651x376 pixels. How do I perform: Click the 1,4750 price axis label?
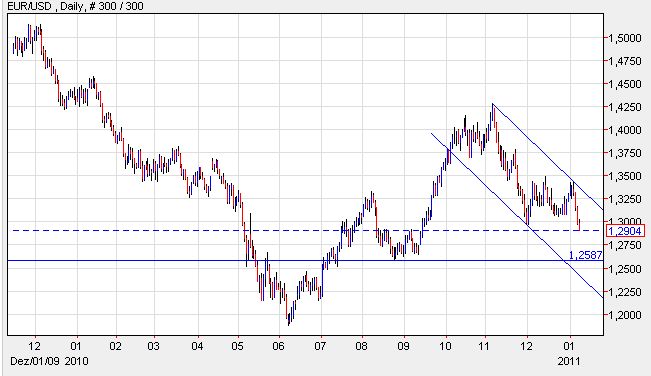625,61
